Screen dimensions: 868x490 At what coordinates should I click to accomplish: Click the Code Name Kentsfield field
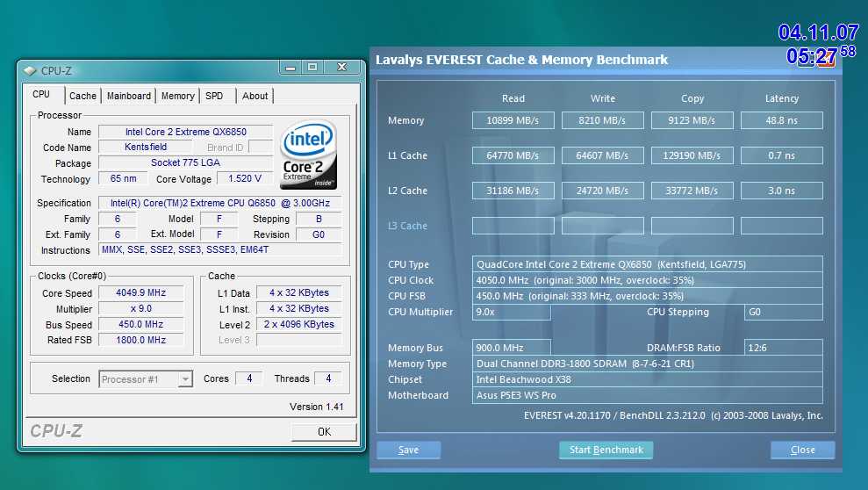click(146, 147)
